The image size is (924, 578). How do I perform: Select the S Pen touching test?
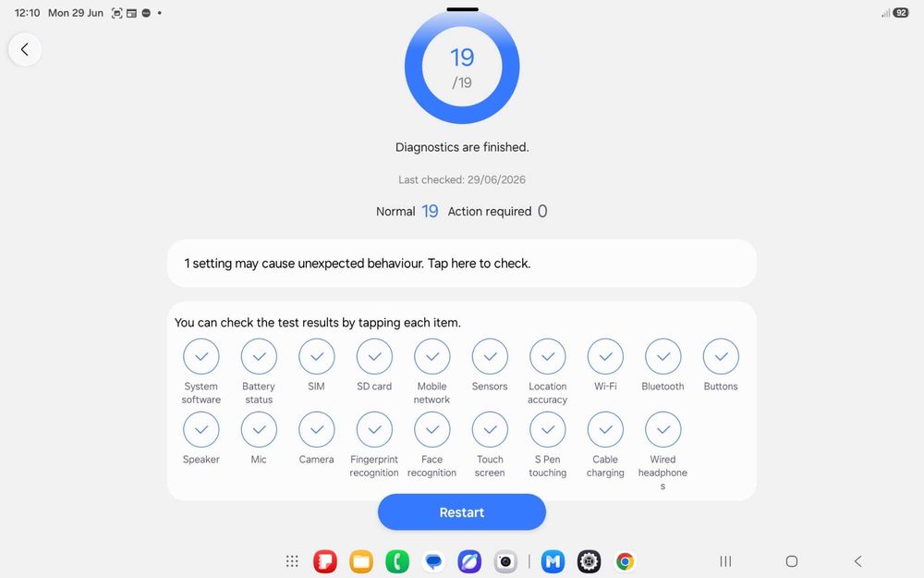coord(547,429)
